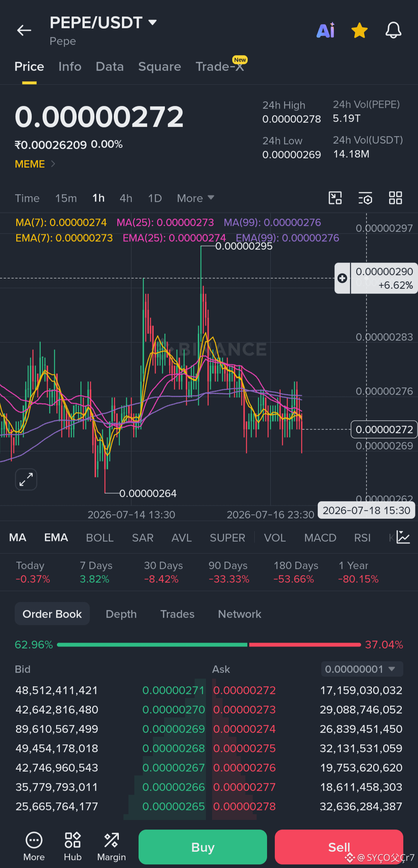Toggle the AVL indicator
Viewport: 418px width, 868px height.
(x=182, y=537)
